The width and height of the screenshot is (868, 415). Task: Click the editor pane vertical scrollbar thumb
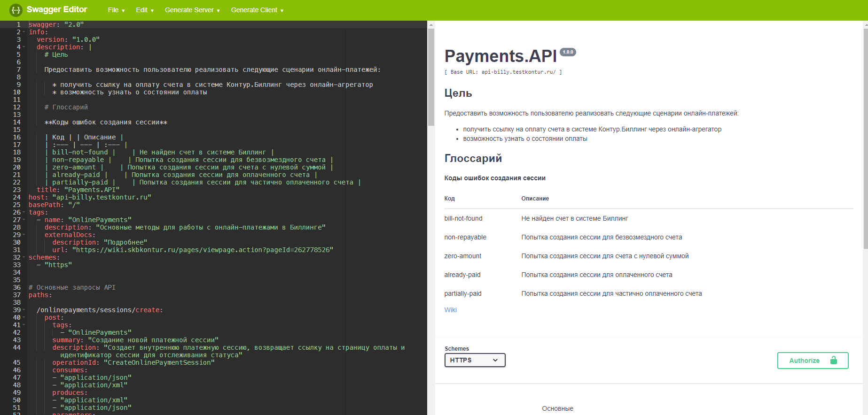(431, 77)
